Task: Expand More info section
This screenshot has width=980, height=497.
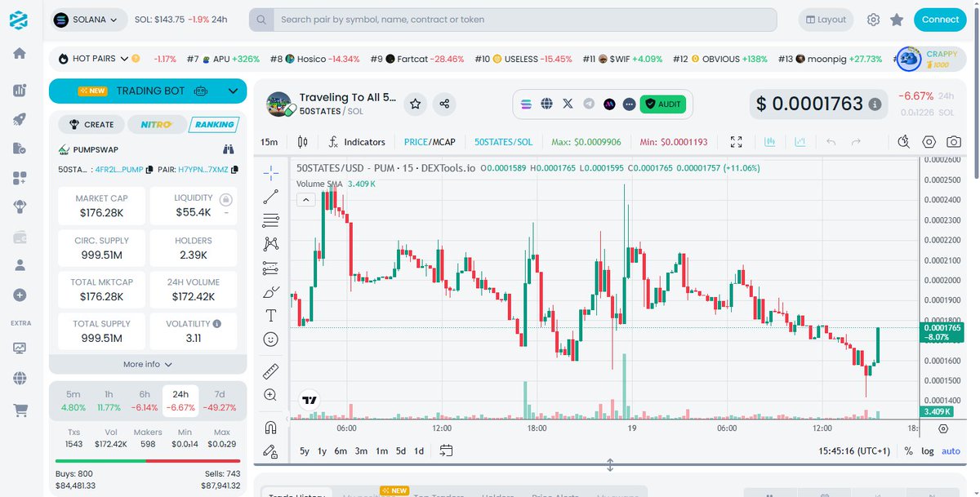Action: (x=148, y=364)
